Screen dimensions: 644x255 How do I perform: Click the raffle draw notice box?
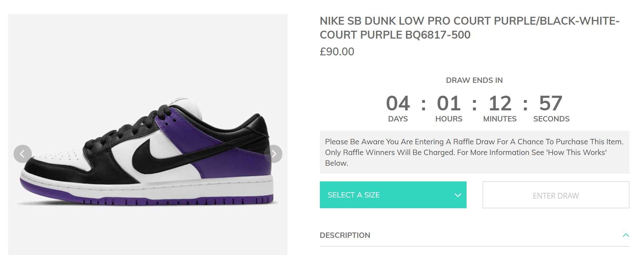(474, 152)
